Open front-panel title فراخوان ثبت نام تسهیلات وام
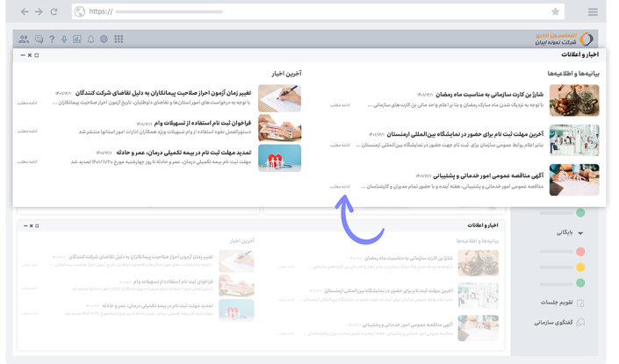This screenshot has width=619, height=364. pyautogui.click(x=203, y=123)
